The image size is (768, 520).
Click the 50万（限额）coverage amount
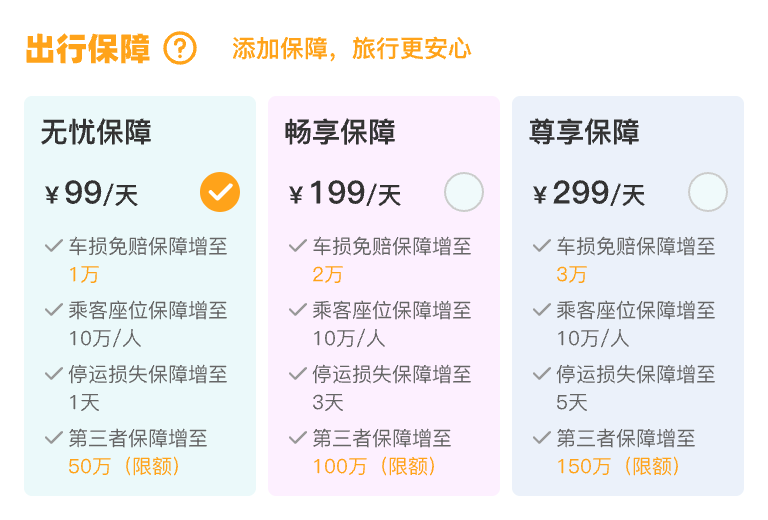pyautogui.click(x=124, y=466)
